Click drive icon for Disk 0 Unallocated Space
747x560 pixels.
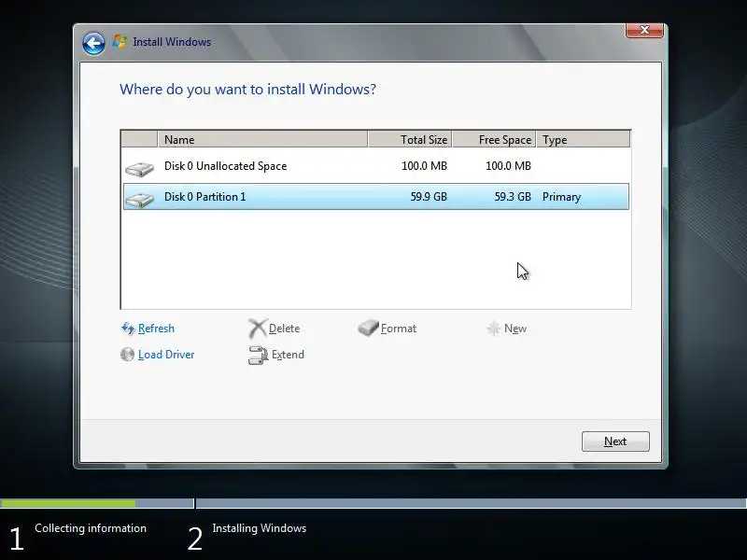(139, 169)
